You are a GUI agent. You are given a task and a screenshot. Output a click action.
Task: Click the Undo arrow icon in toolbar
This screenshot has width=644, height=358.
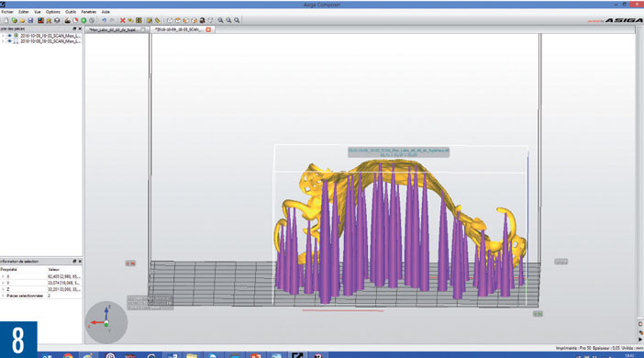(x=104, y=20)
